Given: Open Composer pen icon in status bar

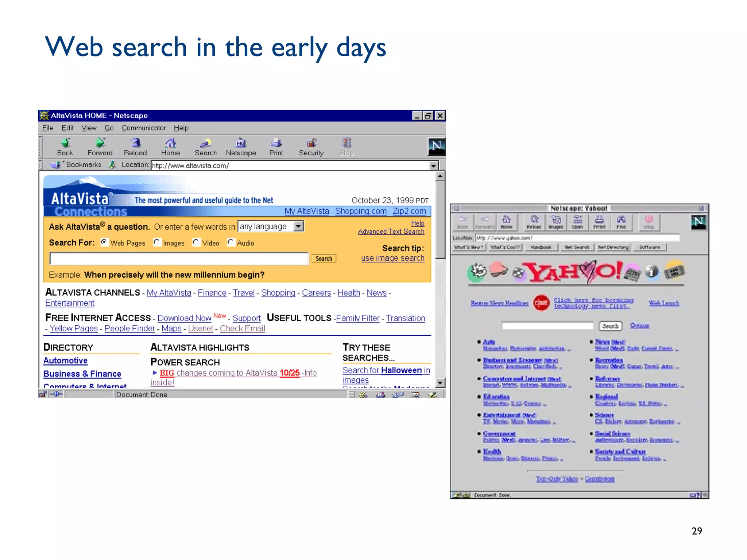Looking at the screenshot, I should coord(433,394).
